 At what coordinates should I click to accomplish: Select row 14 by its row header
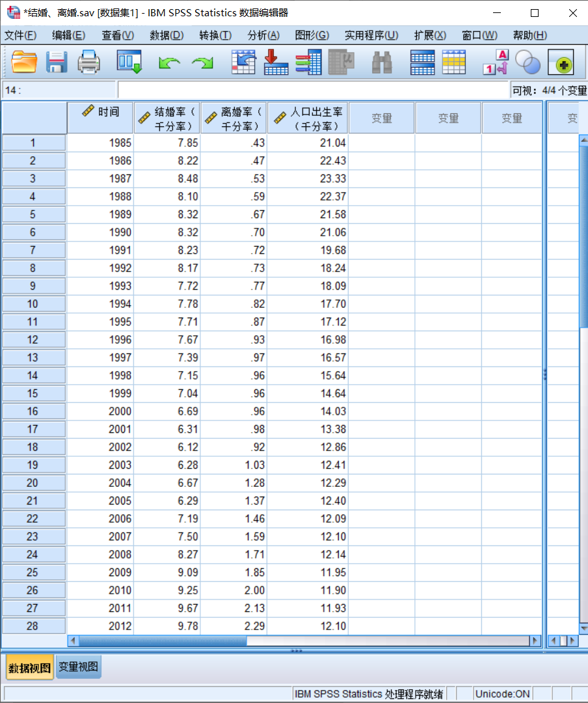[x=33, y=376]
